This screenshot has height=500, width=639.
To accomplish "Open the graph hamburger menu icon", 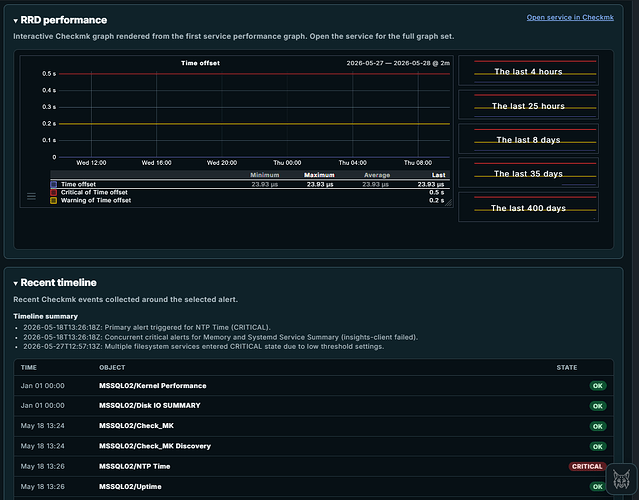I will 31,196.
